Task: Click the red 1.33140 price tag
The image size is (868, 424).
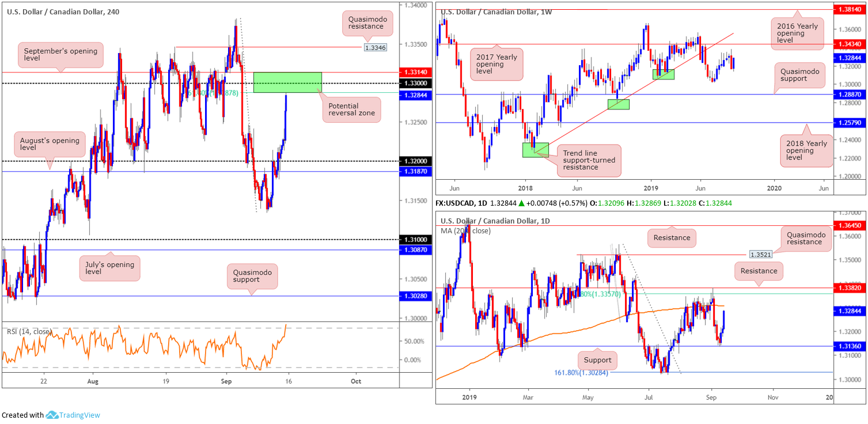Action: [x=416, y=73]
